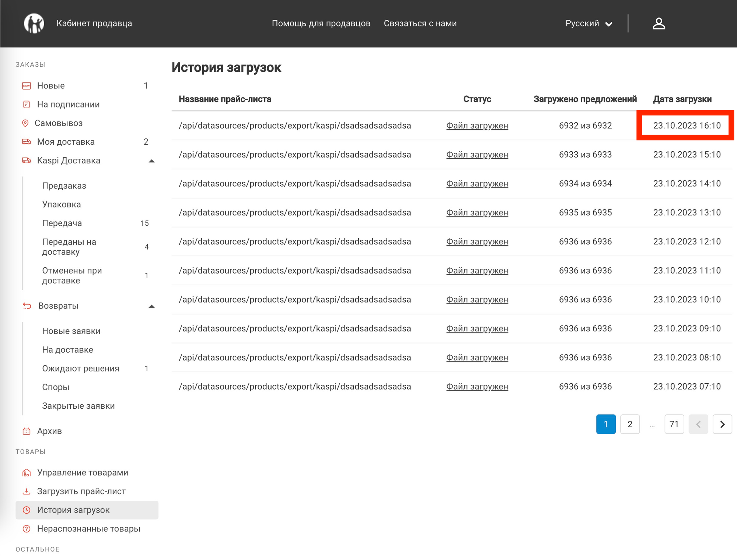Screen dimensions: 737x560
Task: Click the Моя доставка truck icon
Action: coord(27,142)
